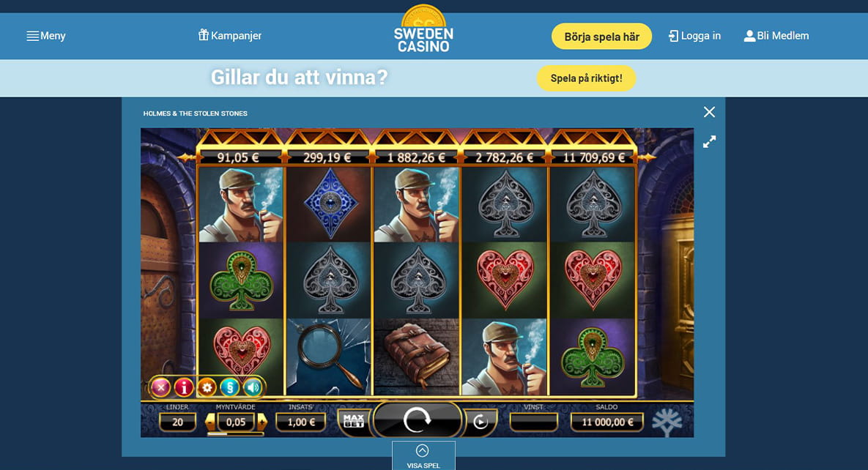
Task: Click Logga in link
Action: point(694,36)
